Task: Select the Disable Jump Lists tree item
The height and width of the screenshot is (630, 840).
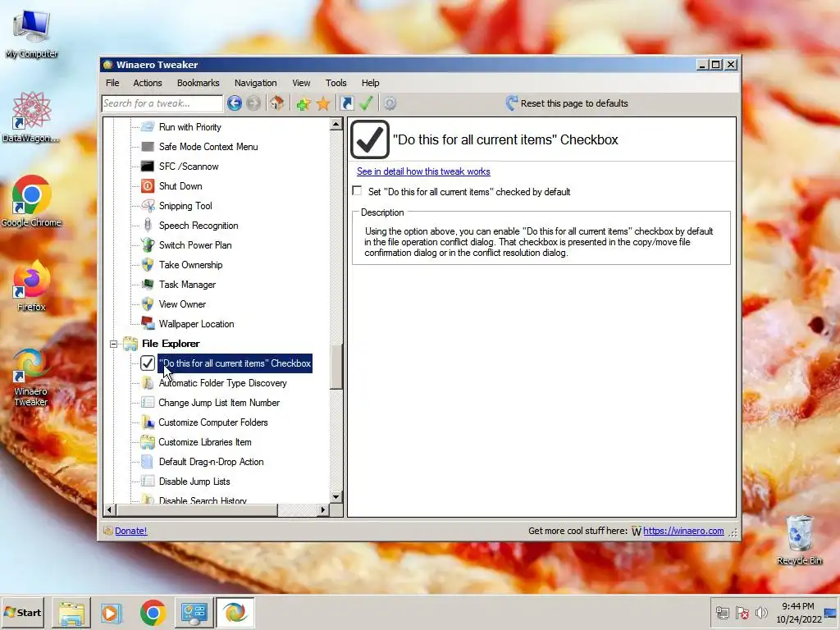Action: pyautogui.click(x=194, y=482)
